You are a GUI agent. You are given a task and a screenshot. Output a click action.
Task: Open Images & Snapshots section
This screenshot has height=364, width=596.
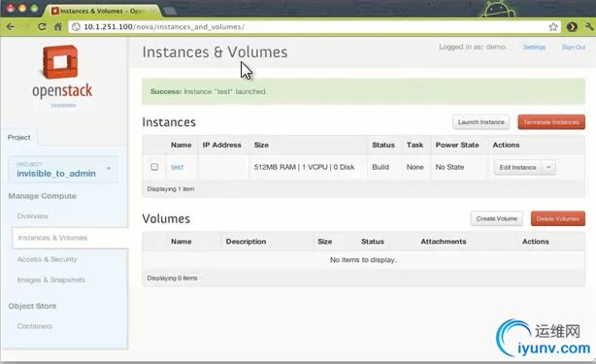tap(50, 280)
